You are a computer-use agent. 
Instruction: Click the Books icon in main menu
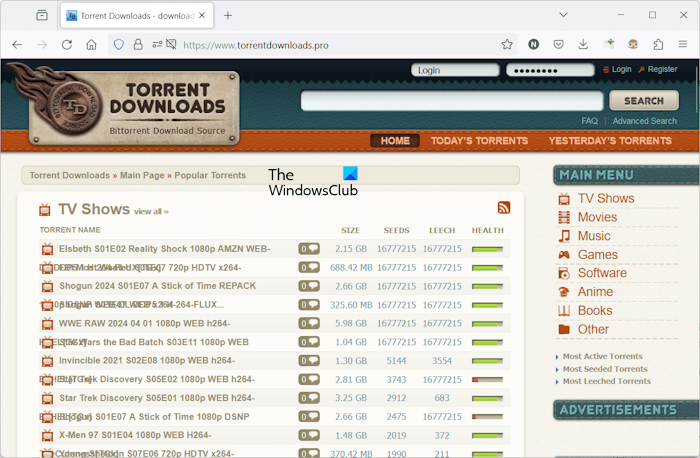[564, 311]
